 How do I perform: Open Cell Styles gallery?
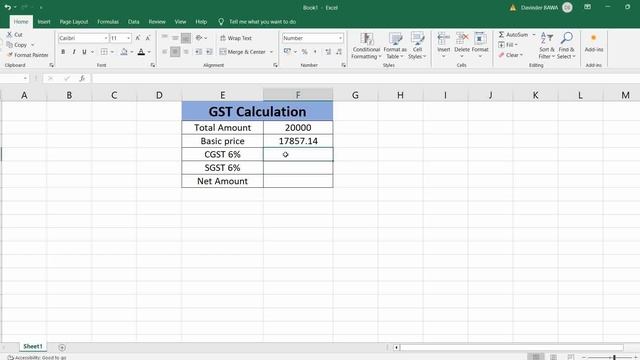[417, 46]
